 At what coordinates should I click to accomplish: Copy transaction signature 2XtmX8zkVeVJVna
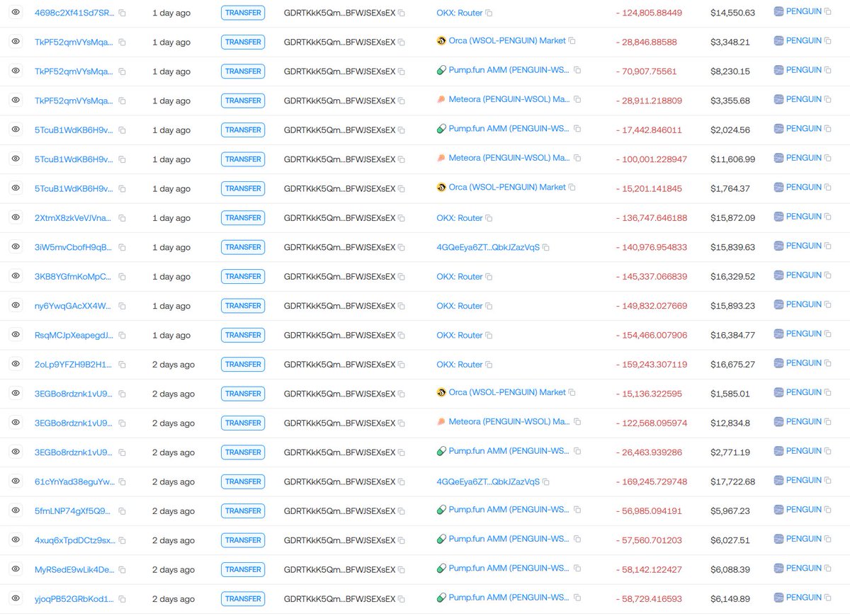123,218
